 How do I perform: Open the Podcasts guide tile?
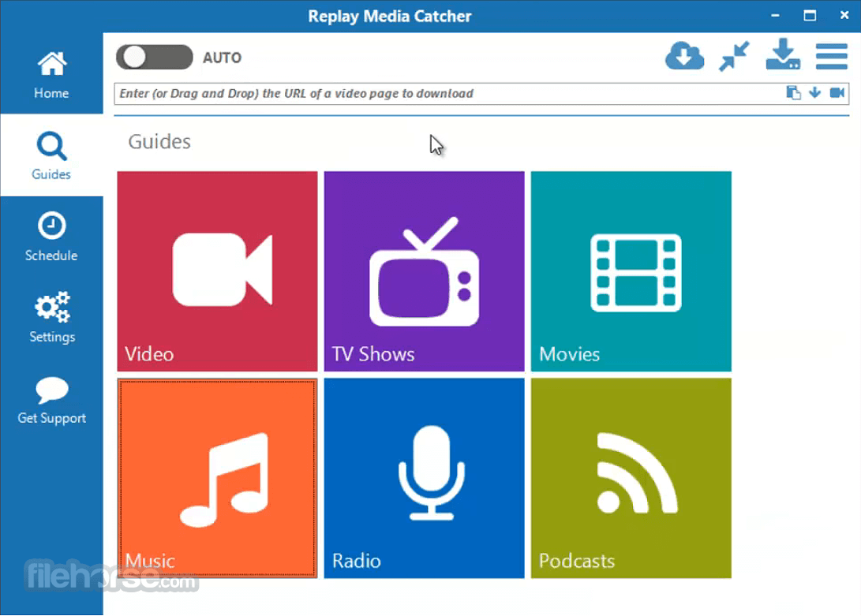pos(631,478)
